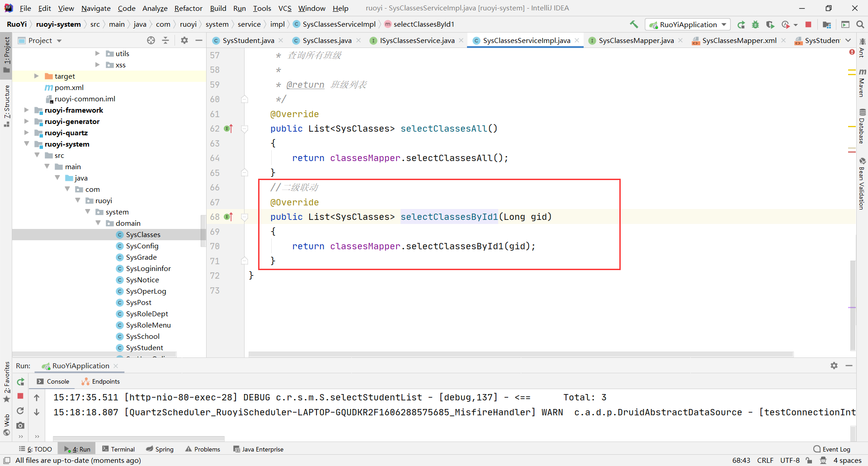
Task: Toggle the Maven tool window on right sidebar
Action: click(862, 84)
